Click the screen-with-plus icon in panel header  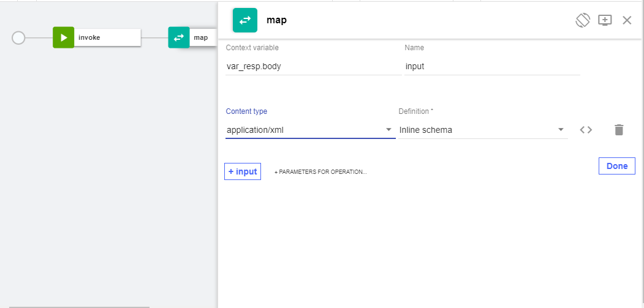[x=605, y=20]
